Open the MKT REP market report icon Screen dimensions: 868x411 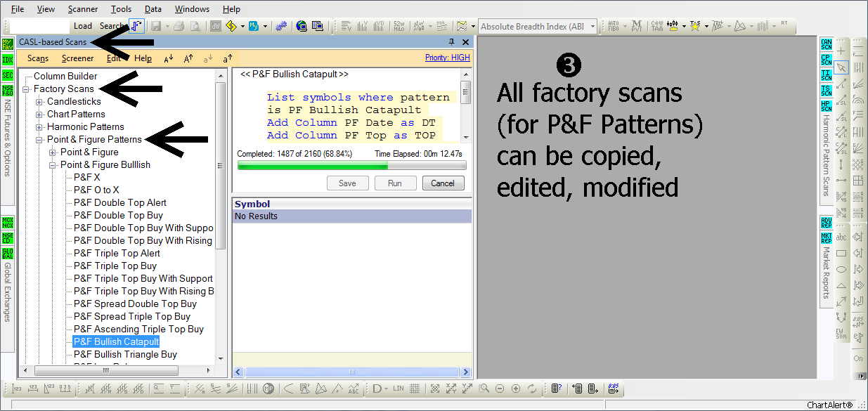[x=827, y=238]
